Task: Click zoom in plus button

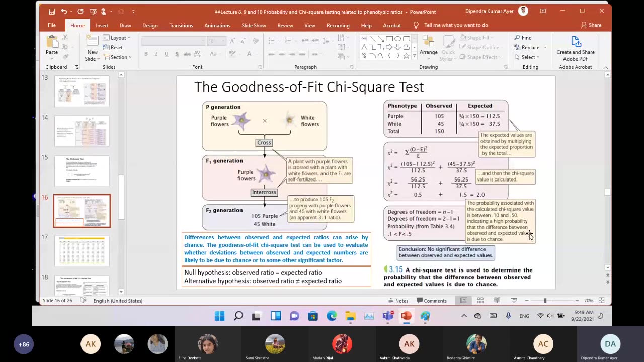Action: click(577, 301)
